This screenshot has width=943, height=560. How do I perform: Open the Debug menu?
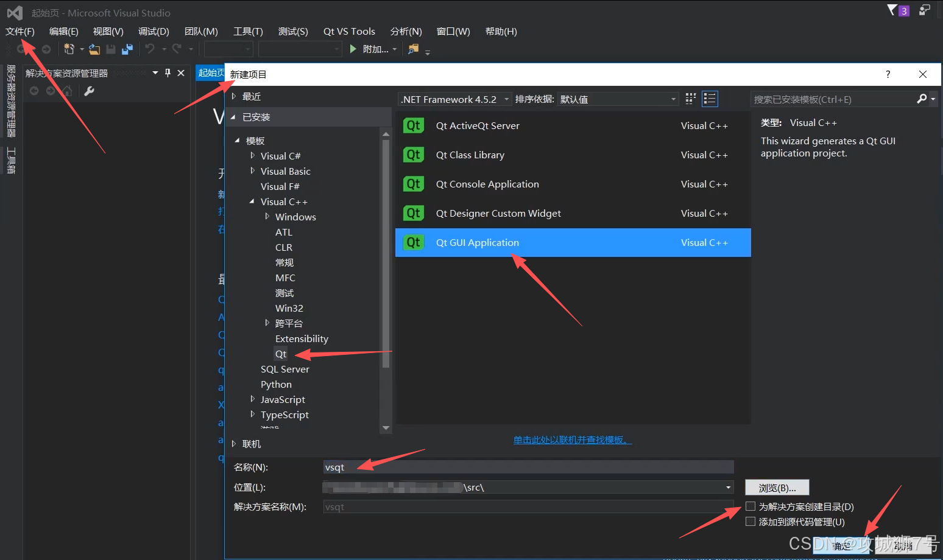coord(154,31)
